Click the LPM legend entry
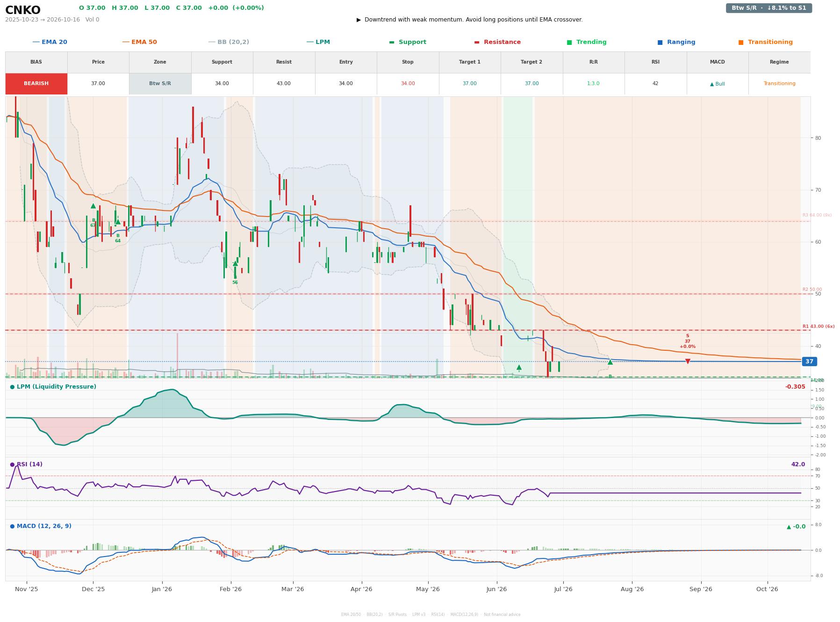The height and width of the screenshot is (622, 840). [x=318, y=42]
